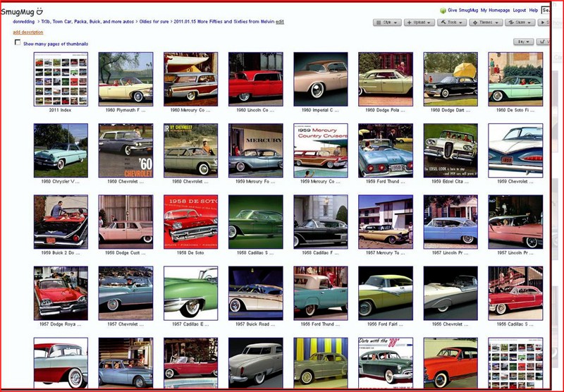564x392 pixels.
Task: Open the Themes dropdown menu
Action: 486,23
